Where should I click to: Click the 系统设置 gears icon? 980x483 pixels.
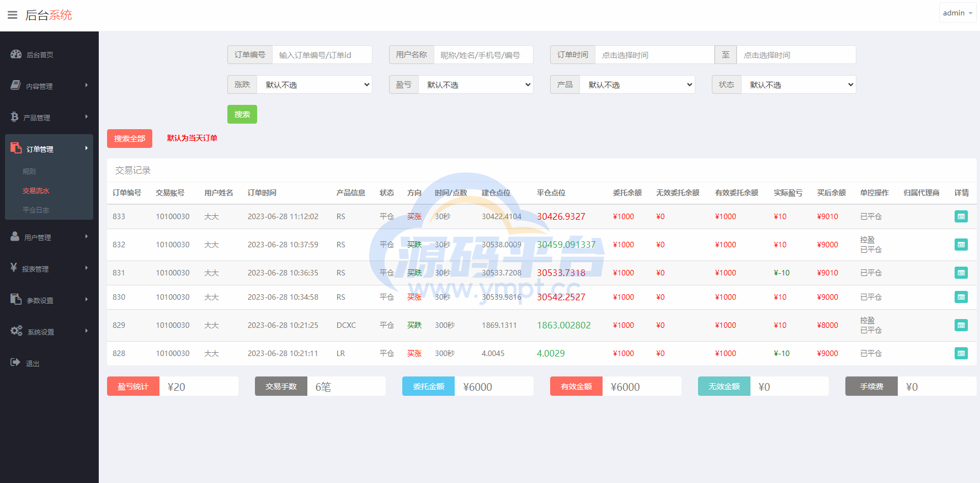pos(17,331)
